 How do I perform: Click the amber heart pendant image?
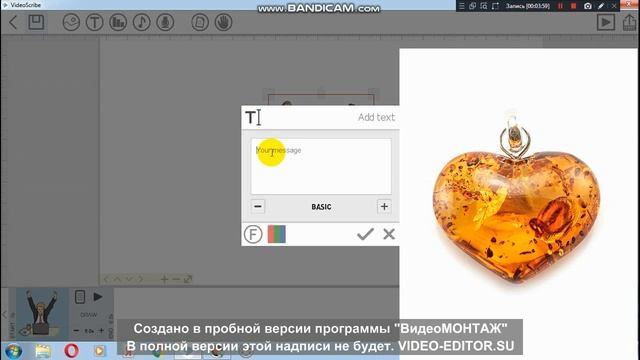click(516, 198)
